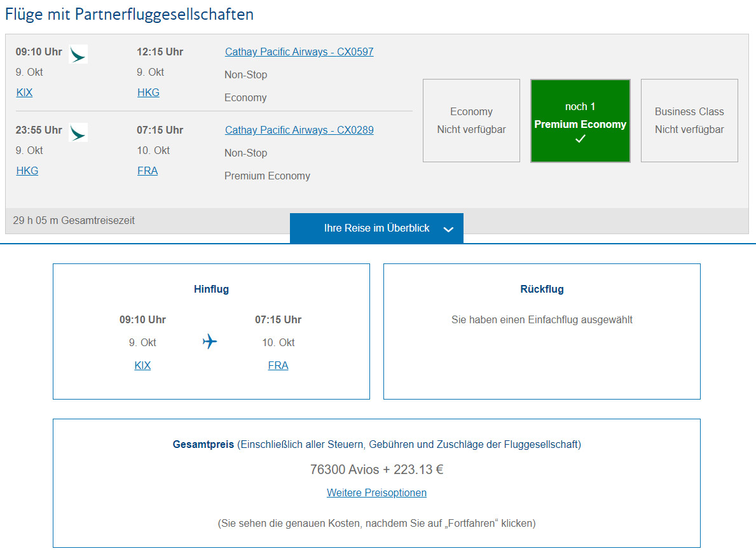
Task: Click the Fortfahren cost note text
Action: (376, 524)
